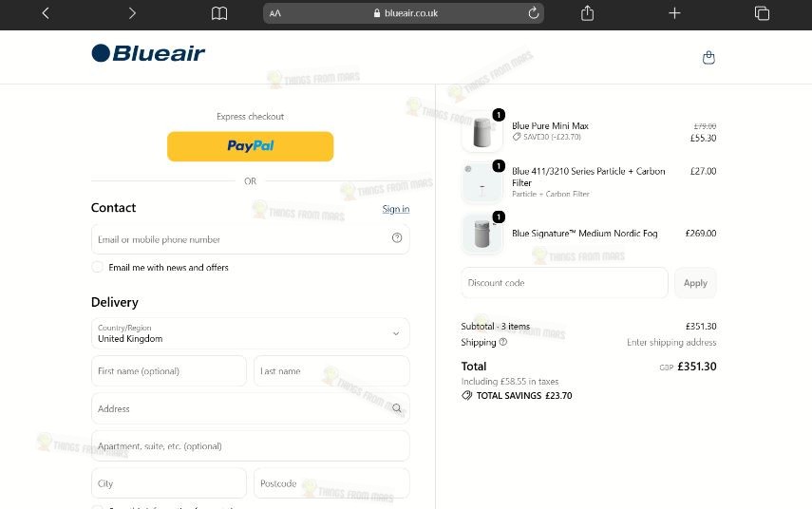This screenshot has height=509, width=812.
Task: Click the Postcode field
Action: [331, 483]
